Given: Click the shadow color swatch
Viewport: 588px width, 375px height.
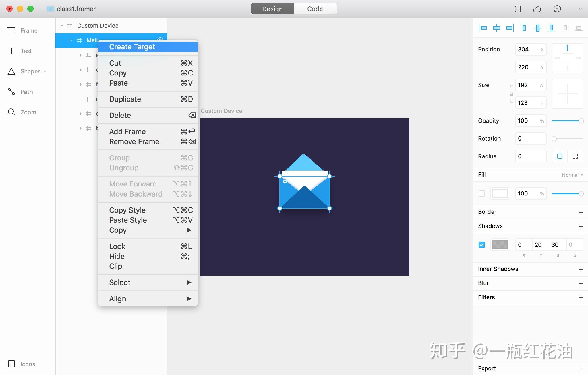Looking at the screenshot, I should click(500, 245).
